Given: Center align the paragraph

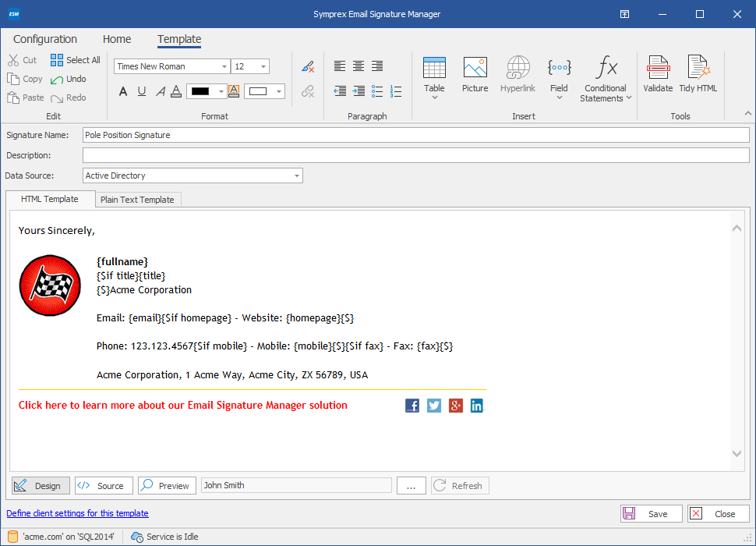Looking at the screenshot, I should click(x=359, y=66).
